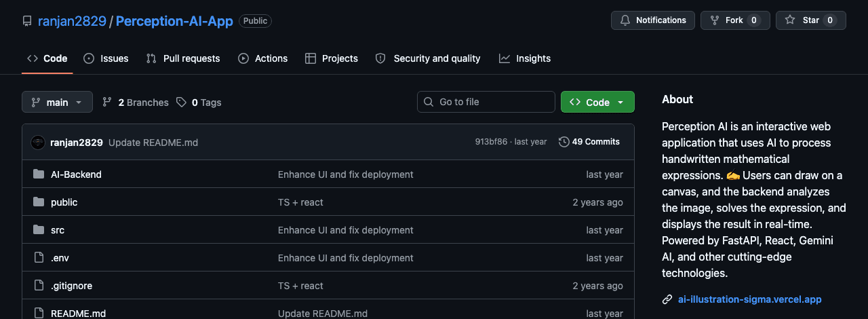Click the folder icon beside AI-Backend
Viewport: 868px width, 319px height.
click(39, 174)
